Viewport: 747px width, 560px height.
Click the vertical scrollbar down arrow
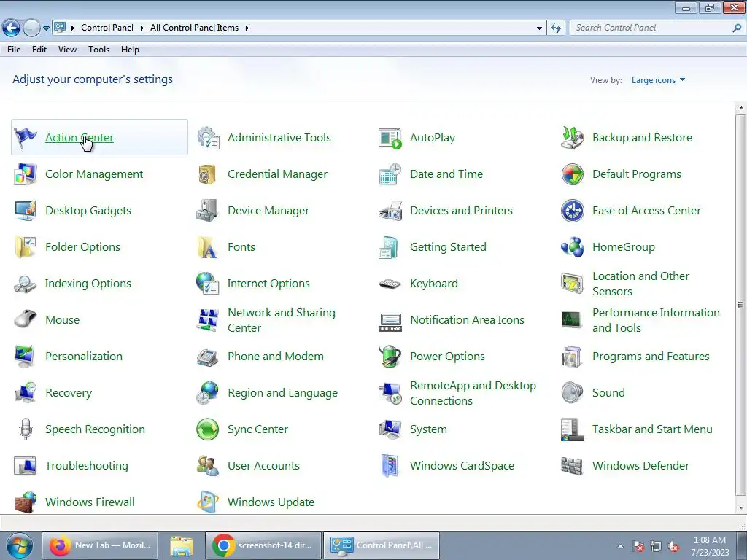pyautogui.click(x=741, y=508)
